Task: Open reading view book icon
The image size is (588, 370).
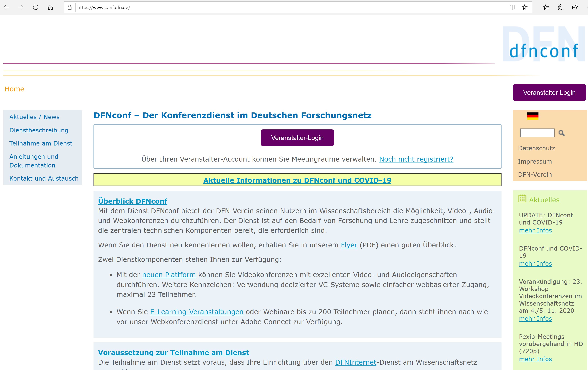Action: (x=513, y=7)
